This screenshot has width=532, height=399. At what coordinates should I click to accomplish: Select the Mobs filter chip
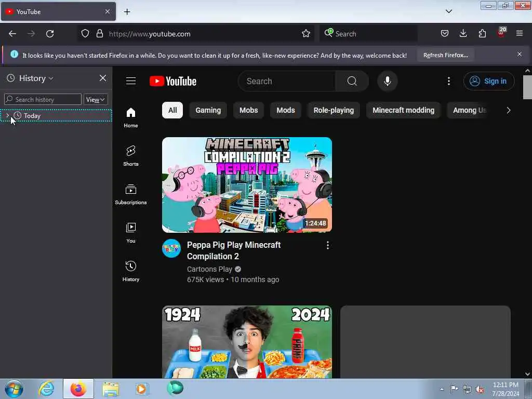click(x=249, y=110)
